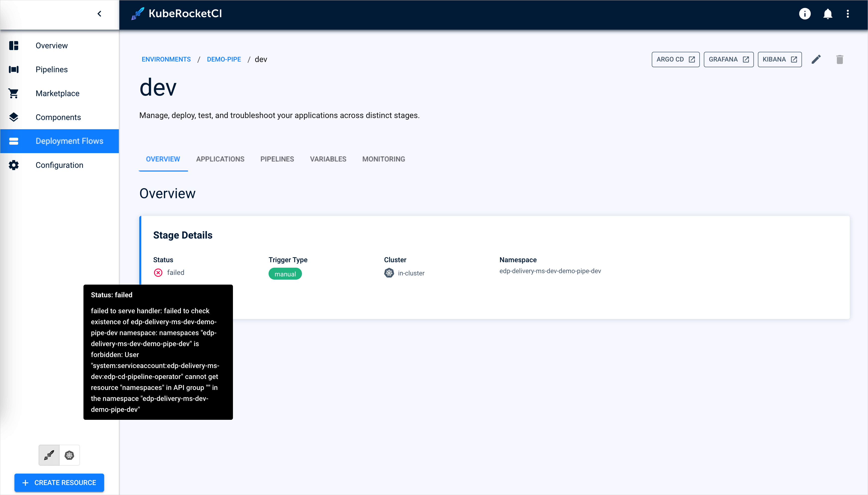Open the Kibana external link button
The image size is (868, 495).
point(779,59)
